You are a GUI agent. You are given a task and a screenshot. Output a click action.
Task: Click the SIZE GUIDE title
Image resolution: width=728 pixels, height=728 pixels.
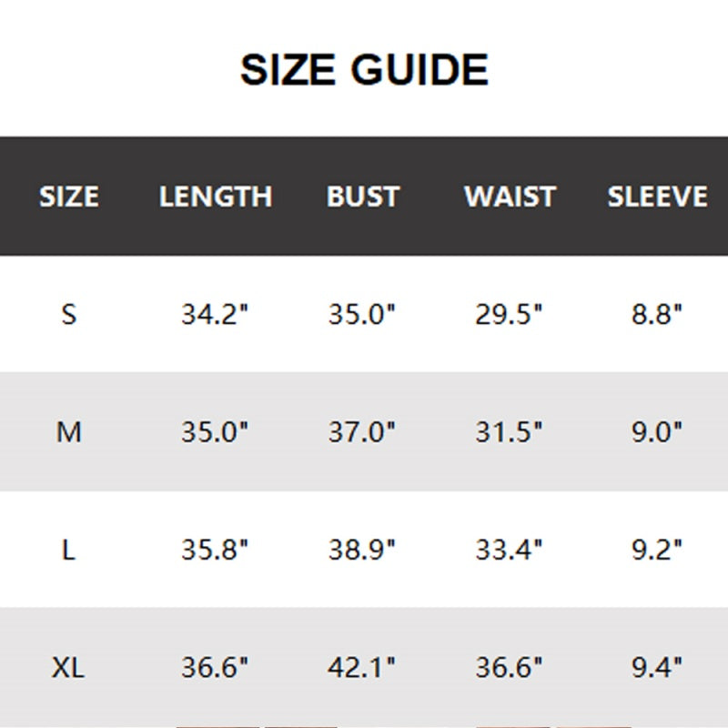pos(364,70)
